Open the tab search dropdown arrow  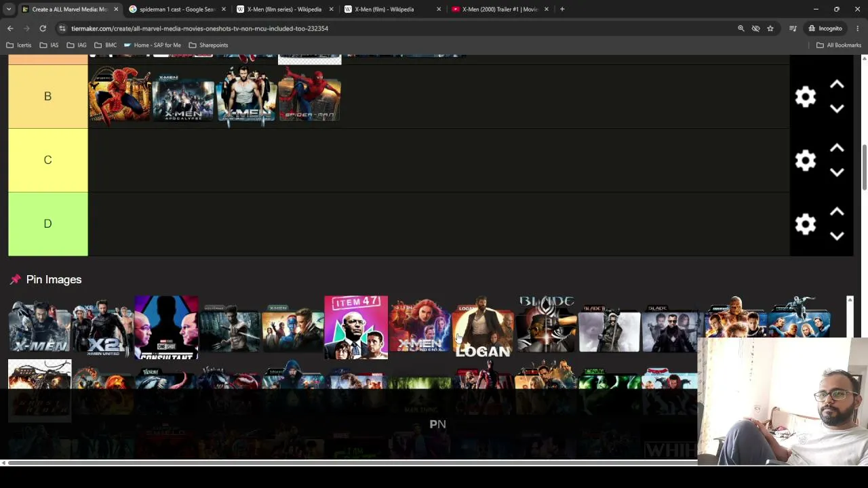[x=8, y=9]
